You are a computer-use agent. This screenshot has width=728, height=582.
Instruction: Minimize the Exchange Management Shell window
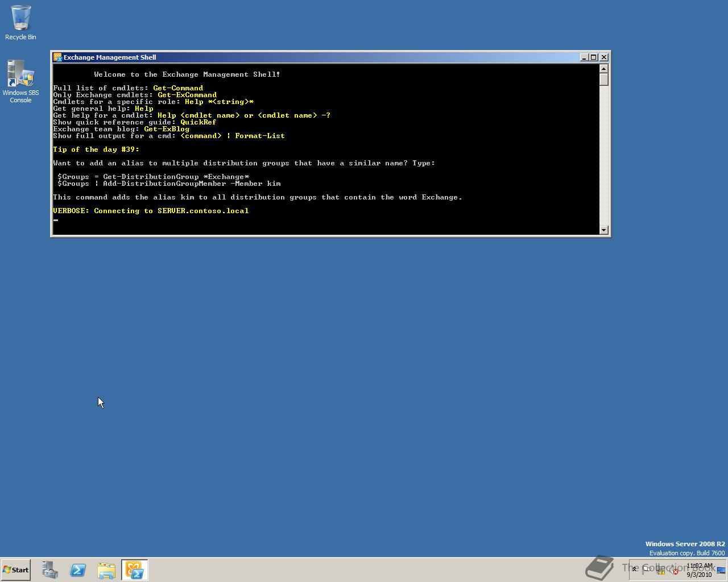(x=584, y=57)
